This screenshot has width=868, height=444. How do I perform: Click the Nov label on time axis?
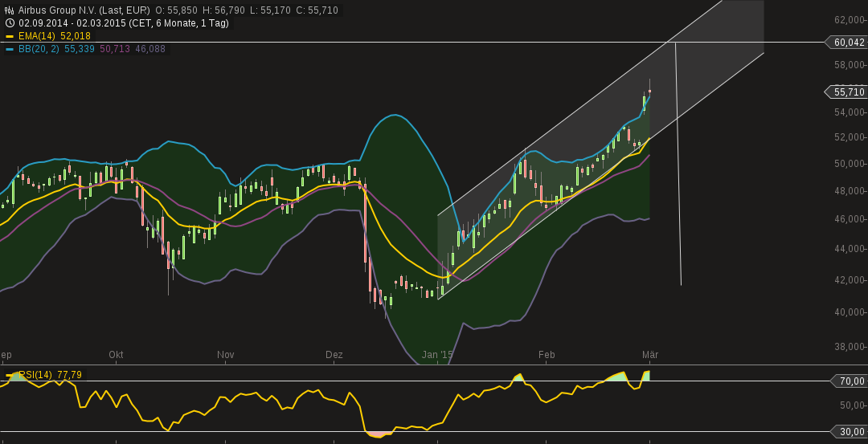pyautogui.click(x=225, y=354)
